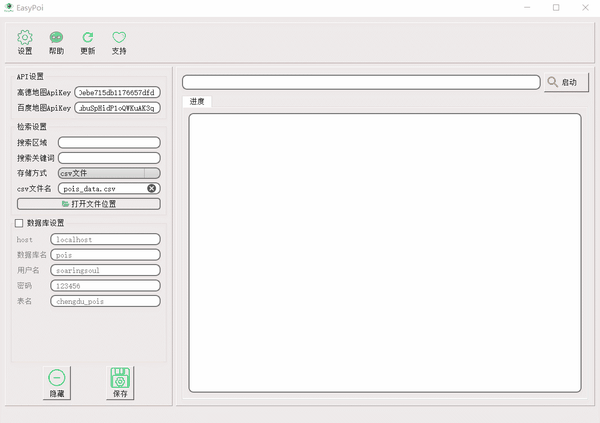Click into the 搜索区域 input field
This screenshot has width=600, height=423.
(109, 142)
